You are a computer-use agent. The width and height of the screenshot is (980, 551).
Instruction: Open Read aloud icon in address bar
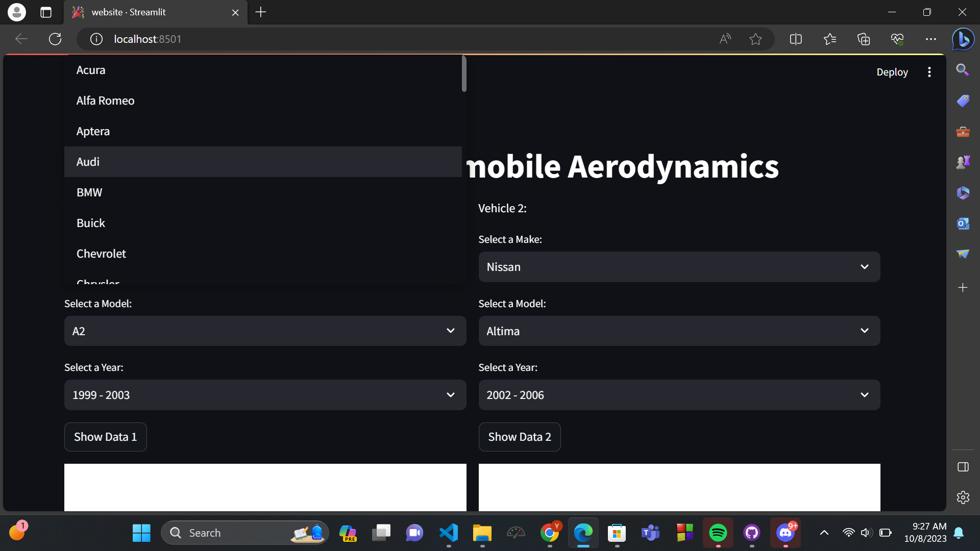(x=725, y=39)
